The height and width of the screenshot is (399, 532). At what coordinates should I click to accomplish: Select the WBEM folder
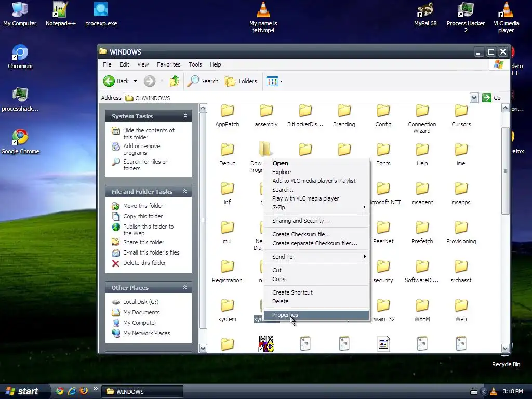pos(422,311)
